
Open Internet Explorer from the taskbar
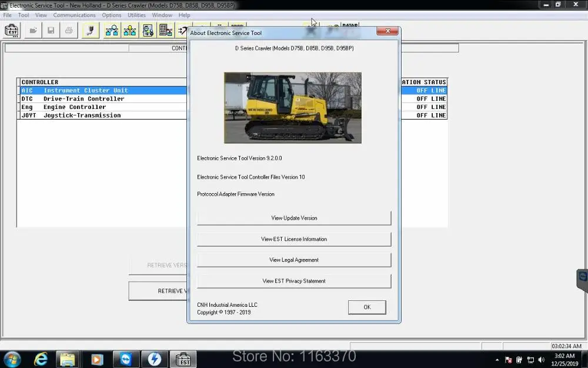pyautogui.click(x=41, y=359)
